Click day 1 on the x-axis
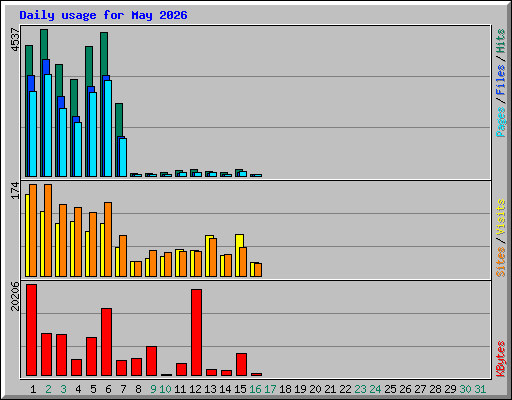 pos(33,389)
